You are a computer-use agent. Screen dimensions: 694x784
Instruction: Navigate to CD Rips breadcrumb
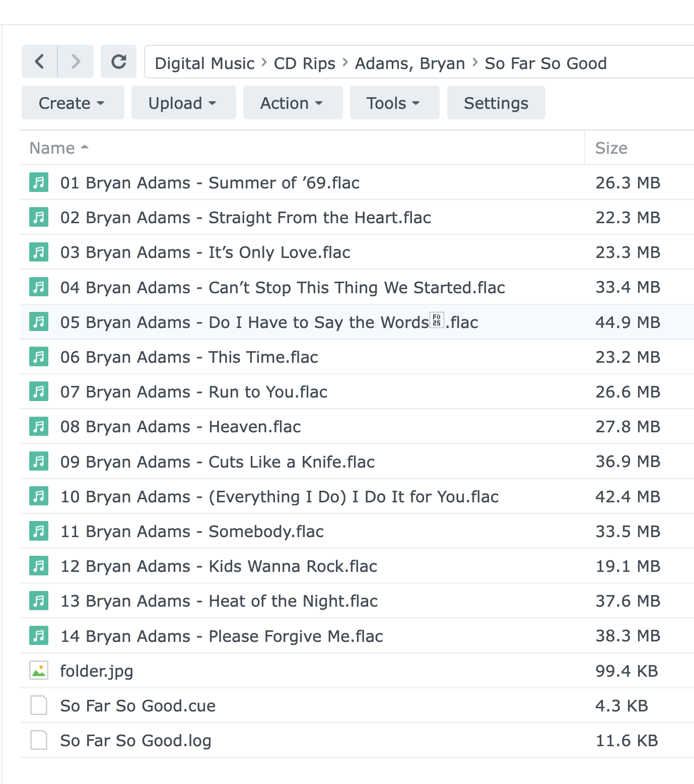[x=304, y=63]
